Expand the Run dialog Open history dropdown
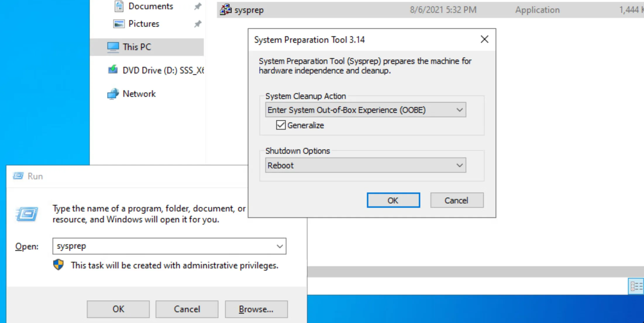The height and width of the screenshot is (323, 644). tap(280, 246)
